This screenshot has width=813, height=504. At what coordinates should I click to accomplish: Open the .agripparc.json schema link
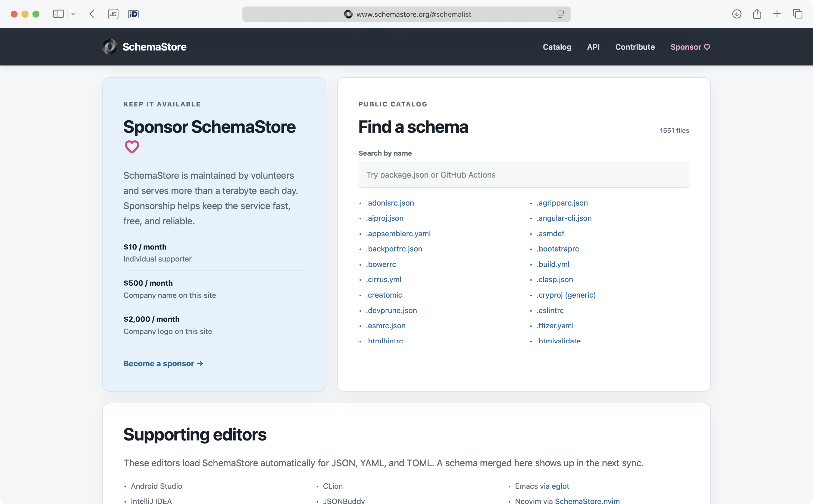click(562, 203)
